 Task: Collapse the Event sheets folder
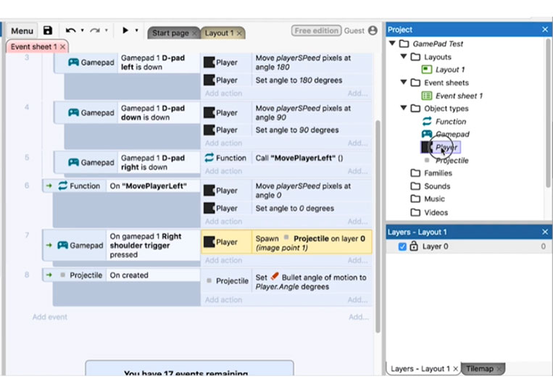click(x=404, y=82)
